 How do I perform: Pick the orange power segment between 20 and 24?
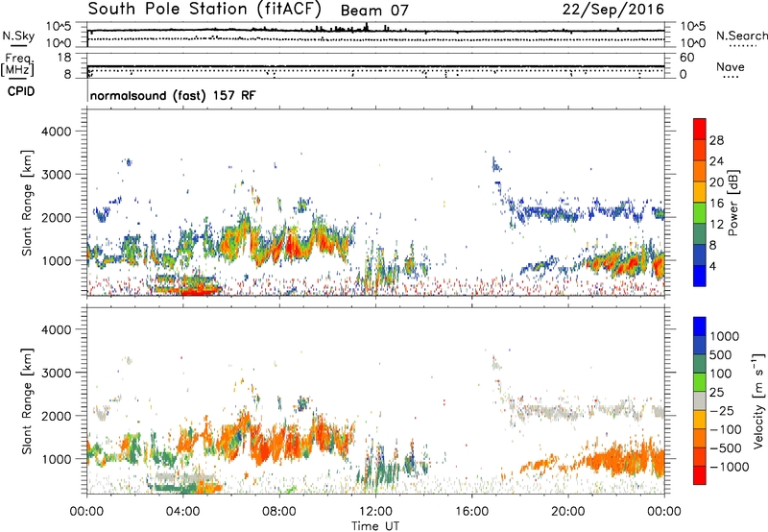click(700, 172)
